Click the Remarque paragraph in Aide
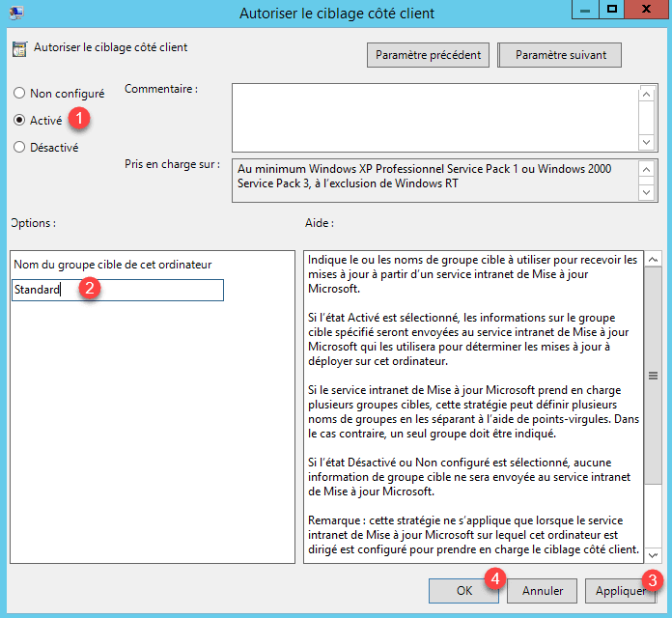 pos(473,535)
